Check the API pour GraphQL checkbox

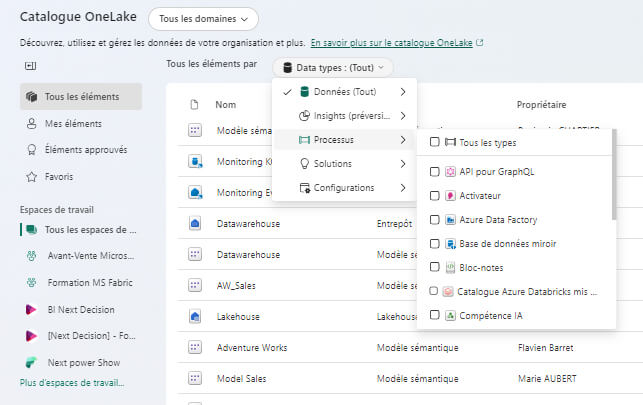pyautogui.click(x=435, y=172)
